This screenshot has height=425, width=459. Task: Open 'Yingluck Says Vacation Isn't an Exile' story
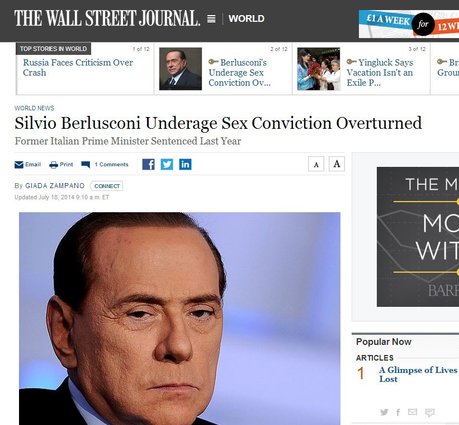(x=380, y=73)
